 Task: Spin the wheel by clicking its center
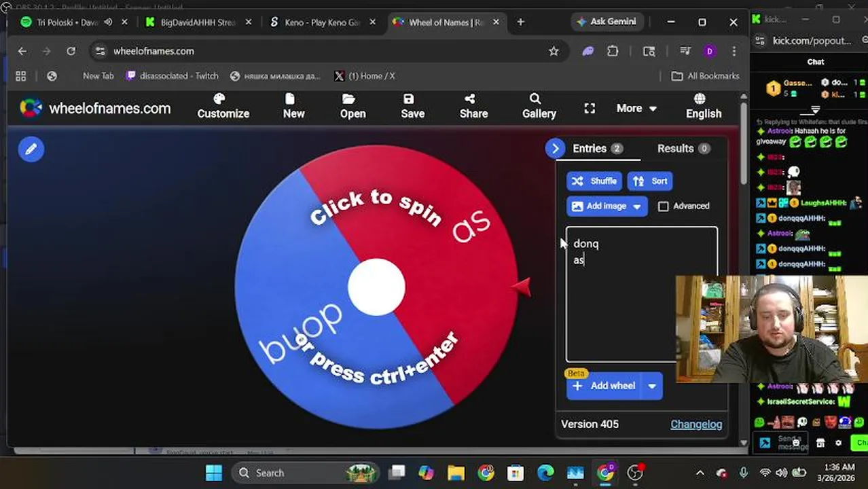(376, 287)
